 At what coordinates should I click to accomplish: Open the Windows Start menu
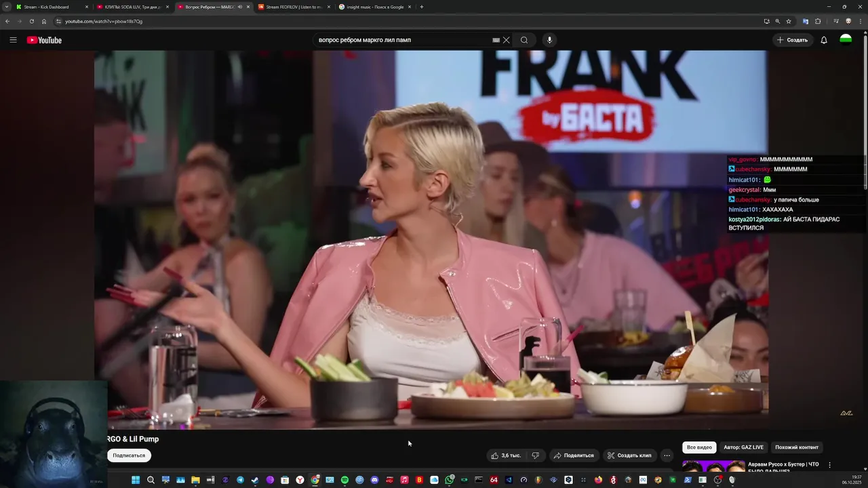click(136, 480)
